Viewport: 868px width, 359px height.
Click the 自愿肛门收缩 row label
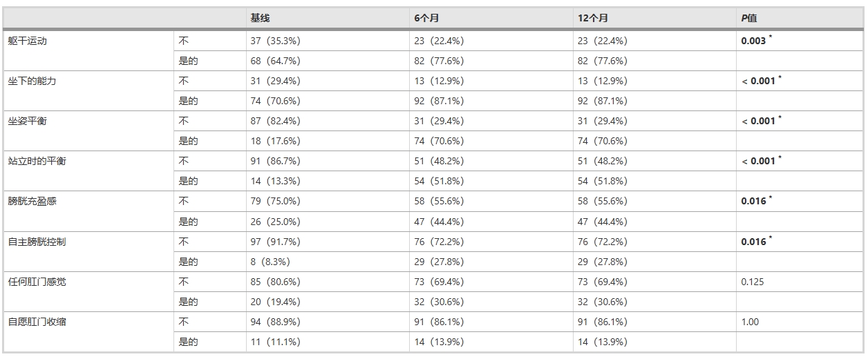pyautogui.click(x=37, y=322)
